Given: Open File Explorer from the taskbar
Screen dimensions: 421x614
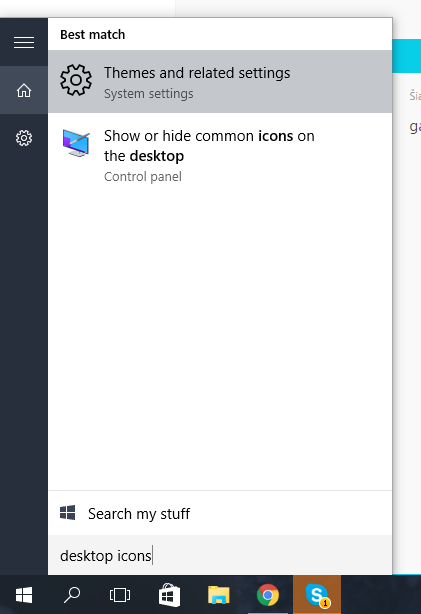Looking at the screenshot, I should coord(219,595).
